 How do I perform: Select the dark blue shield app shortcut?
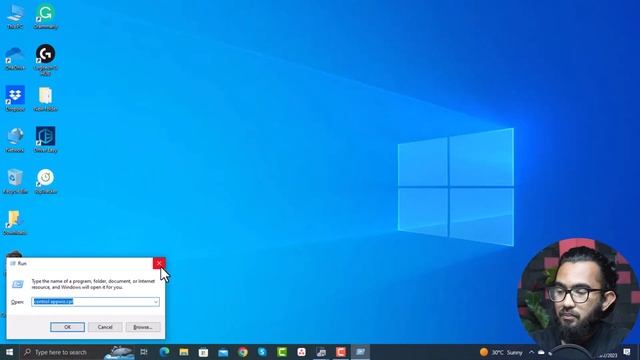tap(45, 140)
